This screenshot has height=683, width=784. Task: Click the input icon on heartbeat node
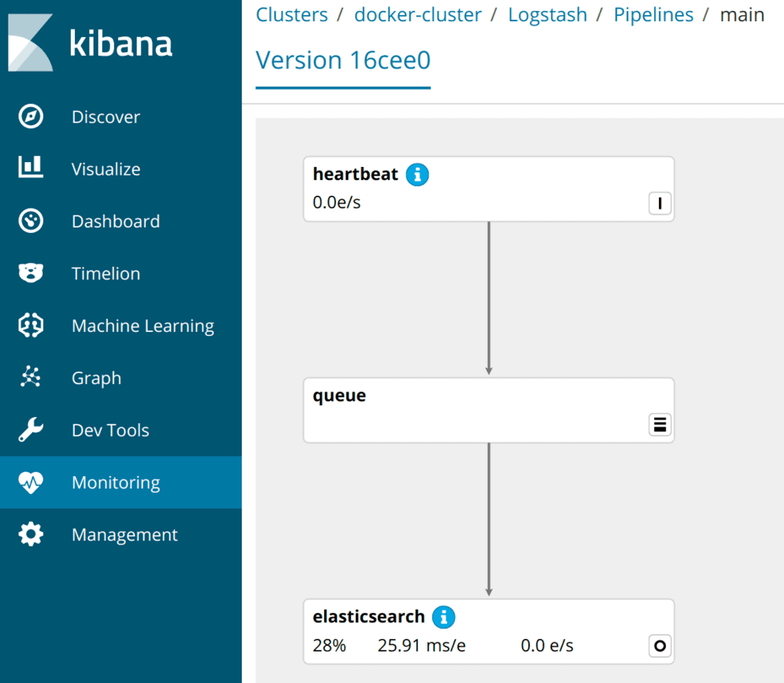(x=659, y=203)
